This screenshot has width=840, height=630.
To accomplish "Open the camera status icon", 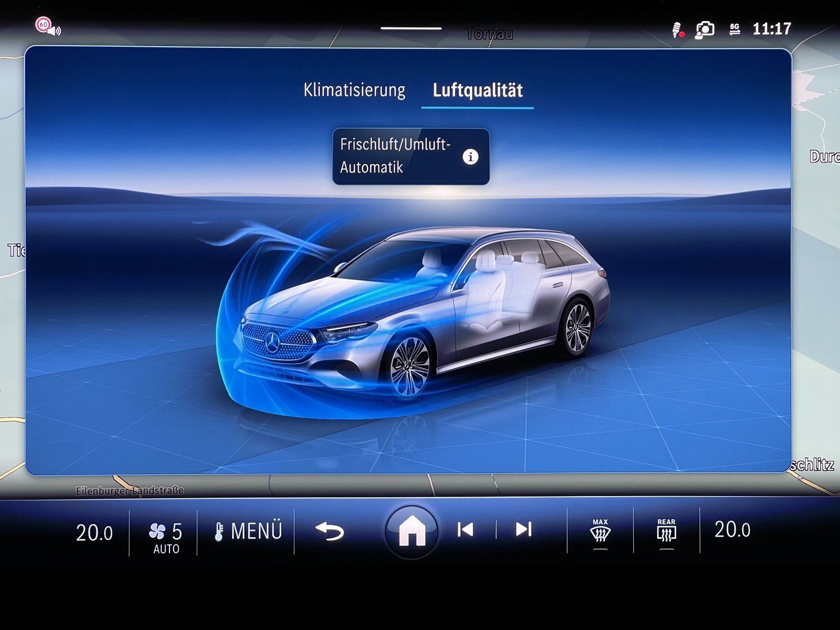I will (x=705, y=29).
